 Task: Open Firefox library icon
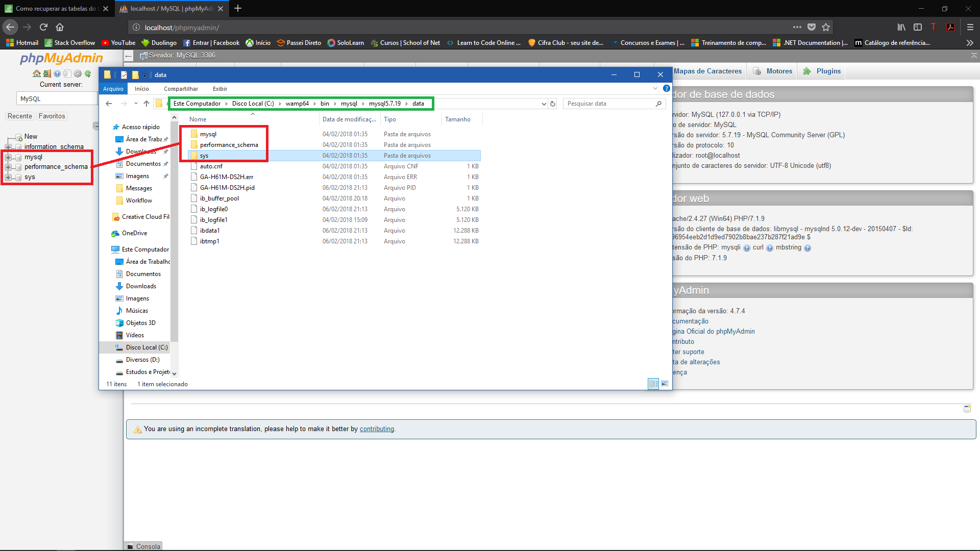901,27
